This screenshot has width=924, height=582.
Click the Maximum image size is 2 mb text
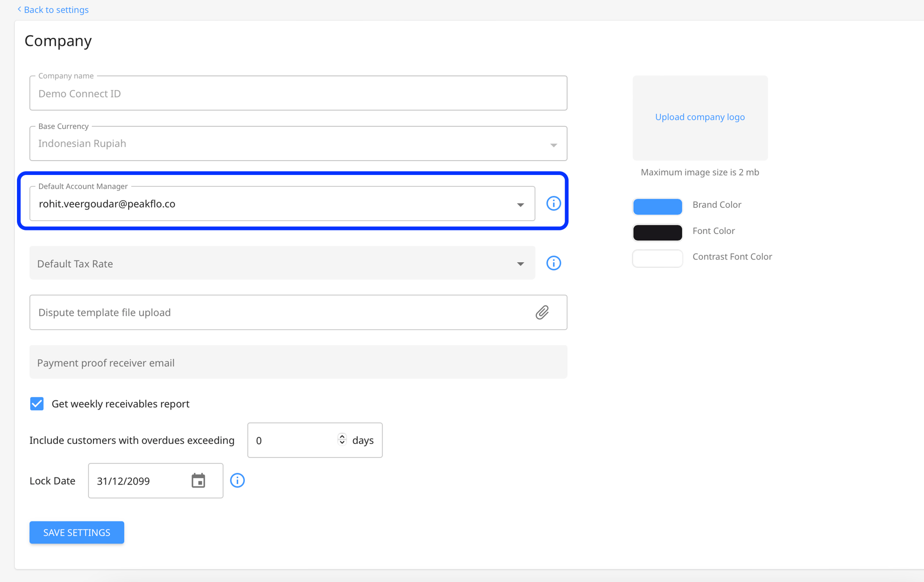tap(700, 172)
